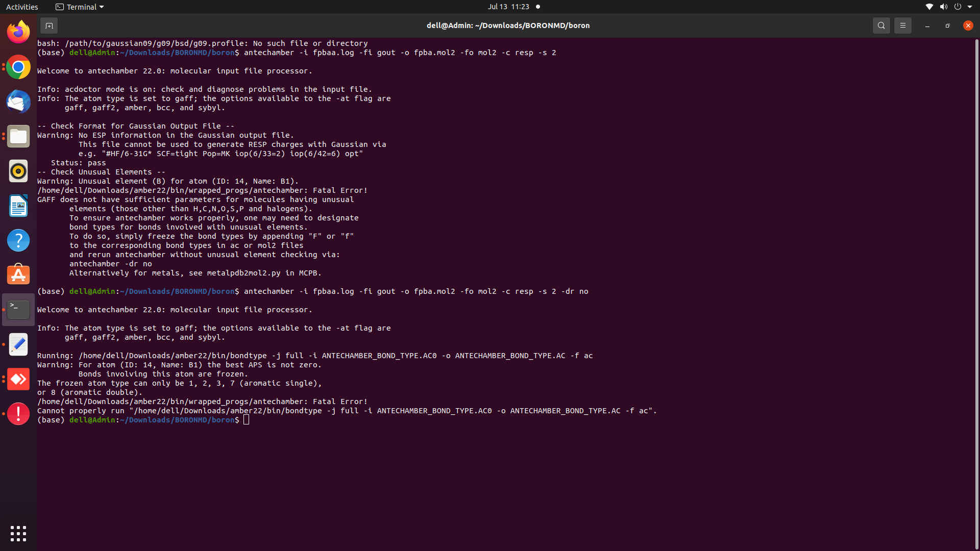Launch Firefox from the dock
Screen dimensions: 980x551
pos(18,32)
